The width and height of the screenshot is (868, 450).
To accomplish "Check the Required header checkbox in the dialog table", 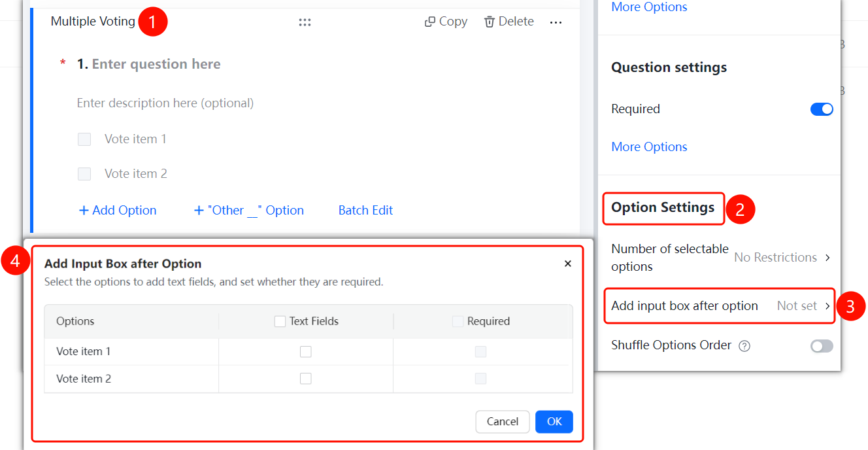I will coord(458,321).
